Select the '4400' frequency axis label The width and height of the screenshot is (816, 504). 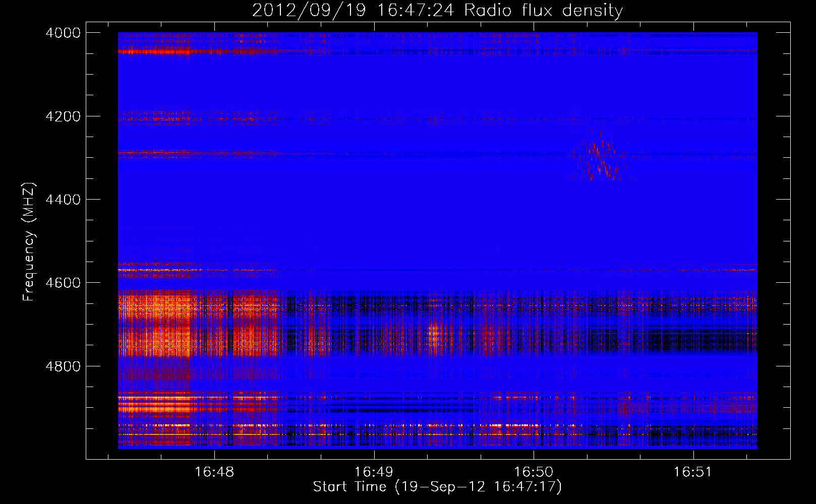[x=63, y=200]
